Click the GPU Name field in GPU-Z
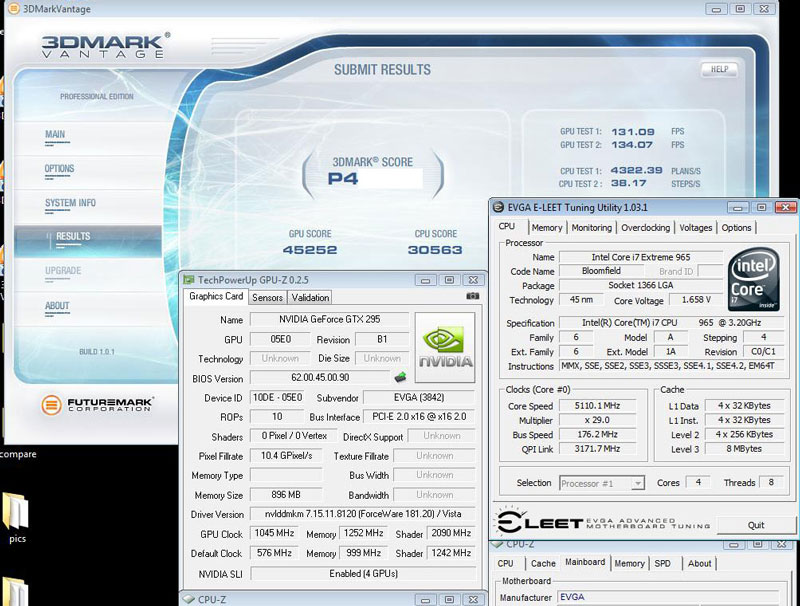Viewport: 800px width, 606px height. coord(328,320)
